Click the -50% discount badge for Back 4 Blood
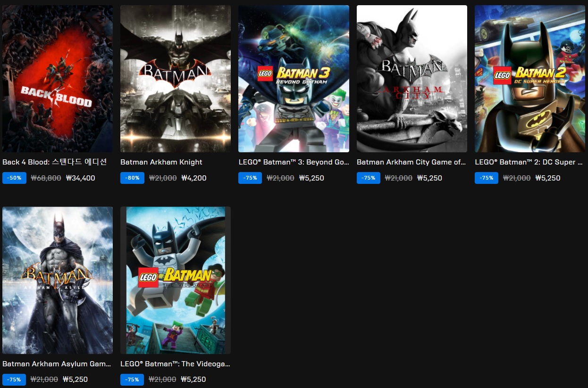 tap(14, 178)
